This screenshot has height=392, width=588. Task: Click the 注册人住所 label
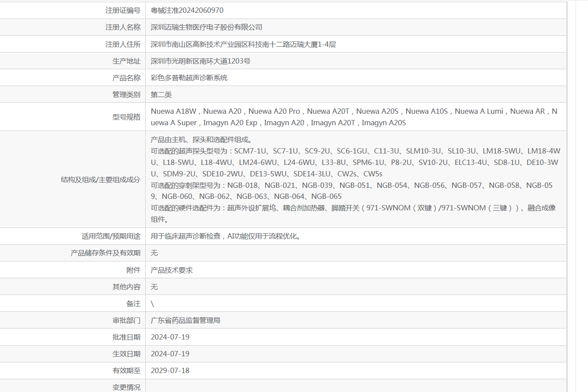123,44
